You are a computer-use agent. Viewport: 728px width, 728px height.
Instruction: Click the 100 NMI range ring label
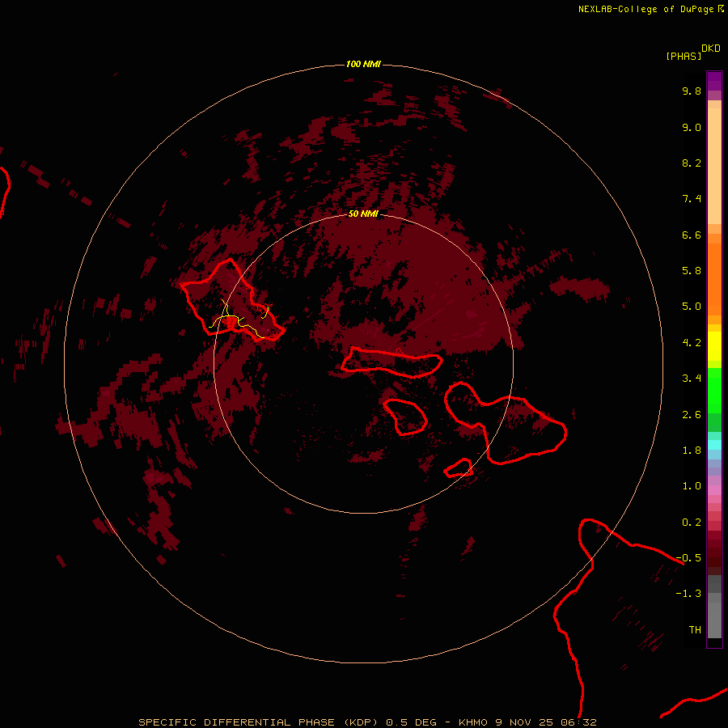tap(363, 64)
